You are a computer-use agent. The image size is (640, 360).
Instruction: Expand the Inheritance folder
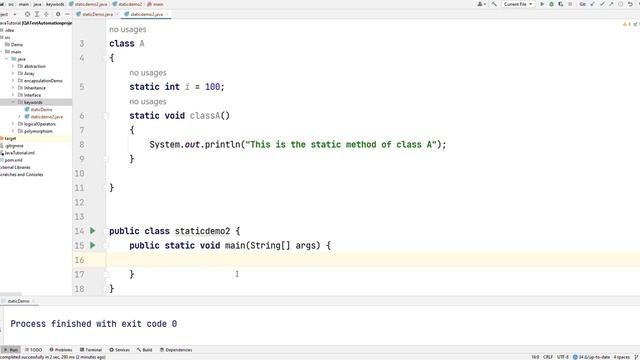point(13,88)
